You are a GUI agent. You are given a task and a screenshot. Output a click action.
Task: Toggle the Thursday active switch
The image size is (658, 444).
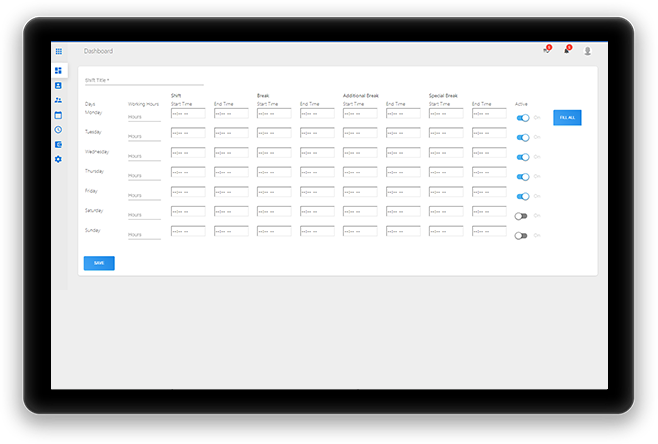click(523, 177)
